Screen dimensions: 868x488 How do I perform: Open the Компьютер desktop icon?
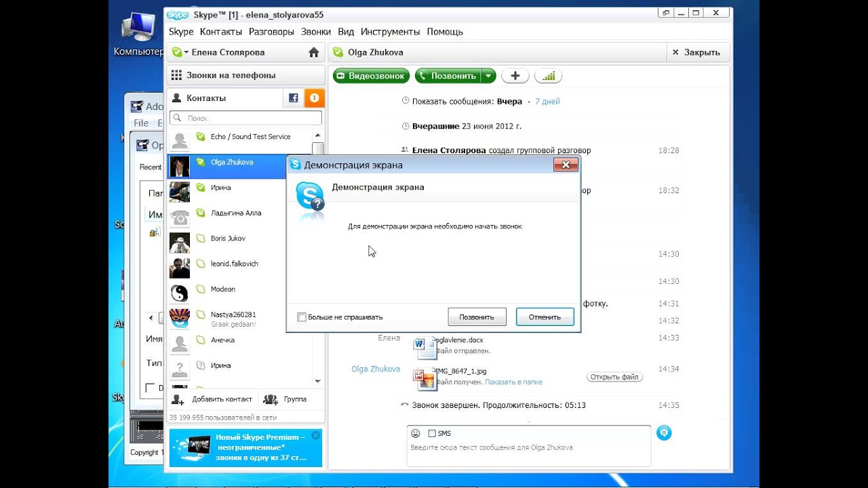tap(138, 34)
